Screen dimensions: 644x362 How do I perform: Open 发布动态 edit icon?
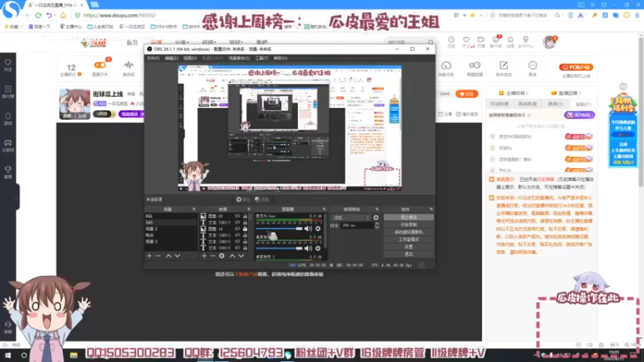click(x=504, y=68)
